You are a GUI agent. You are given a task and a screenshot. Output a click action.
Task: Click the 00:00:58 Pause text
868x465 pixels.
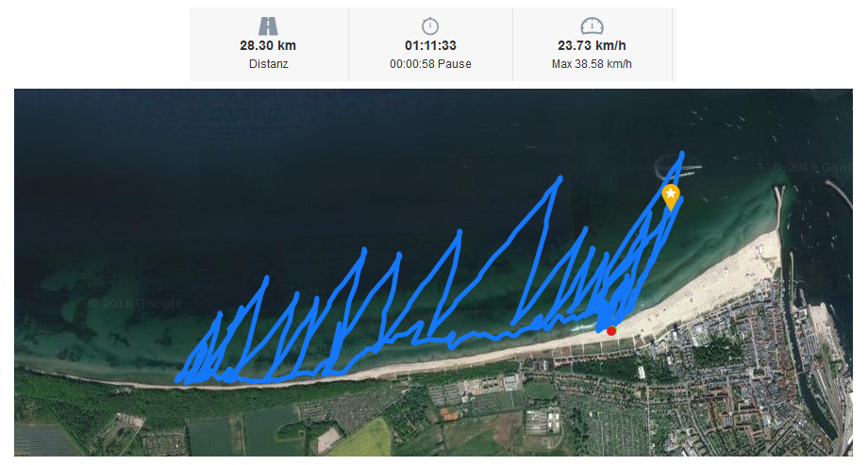point(430,64)
